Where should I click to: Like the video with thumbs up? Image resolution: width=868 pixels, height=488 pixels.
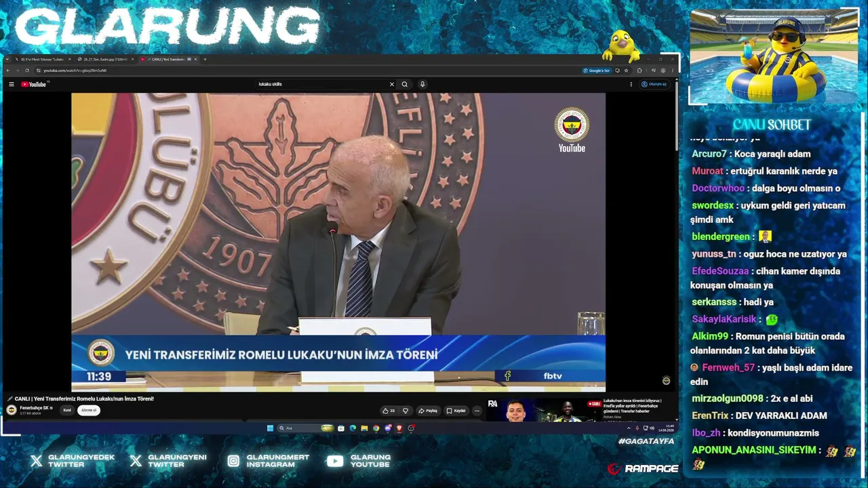(x=389, y=411)
